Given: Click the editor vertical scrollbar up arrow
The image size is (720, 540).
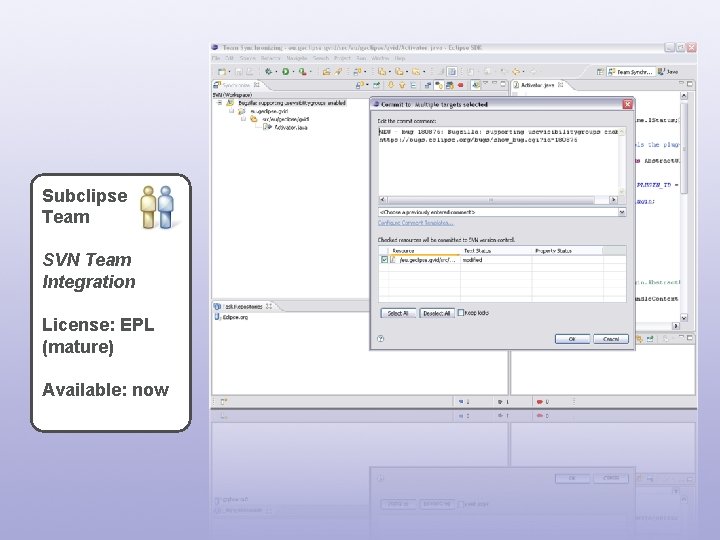Looking at the screenshot, I should (684, 96).
